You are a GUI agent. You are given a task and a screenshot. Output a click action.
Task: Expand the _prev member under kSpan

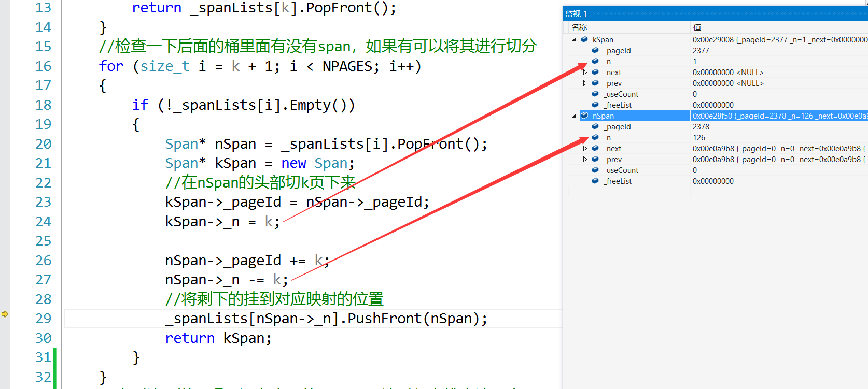[585, 83]
